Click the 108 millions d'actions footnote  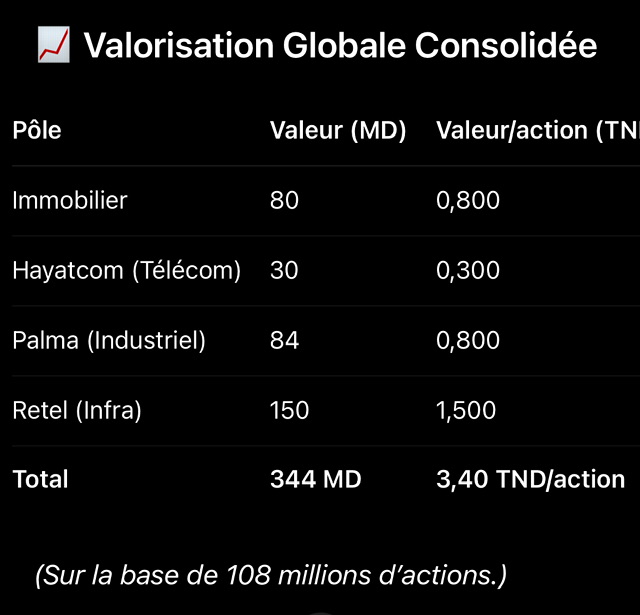pyautogui.click(x=271, y=576)
